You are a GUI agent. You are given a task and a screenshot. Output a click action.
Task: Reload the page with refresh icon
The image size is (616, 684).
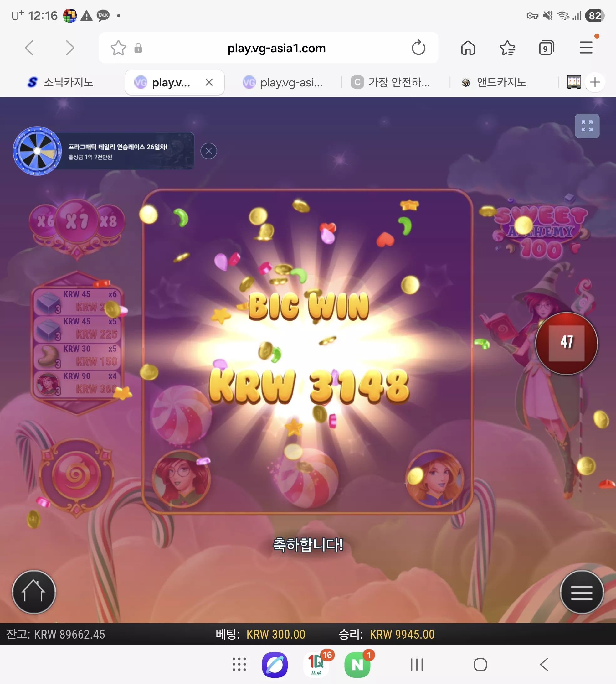pos(418,48)
